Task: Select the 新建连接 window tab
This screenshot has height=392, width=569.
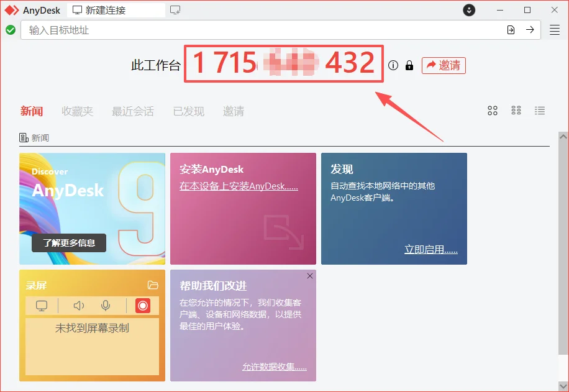Action: coord(116,10)
